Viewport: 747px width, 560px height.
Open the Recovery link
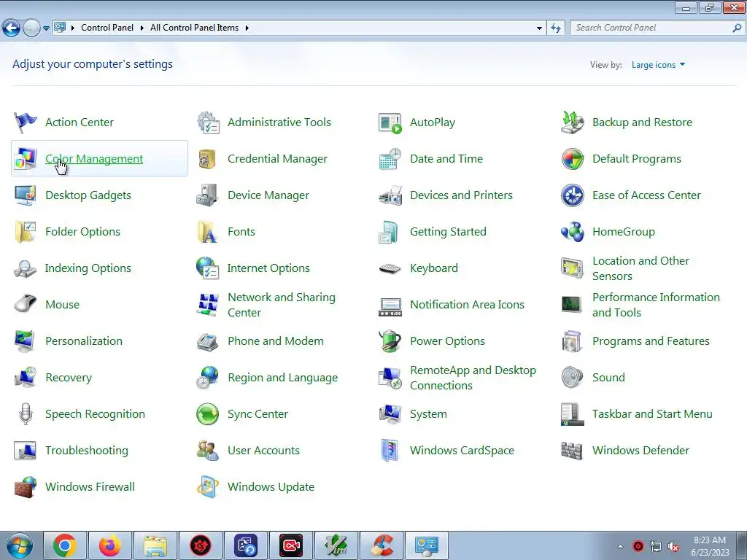[x=69, y=378]
